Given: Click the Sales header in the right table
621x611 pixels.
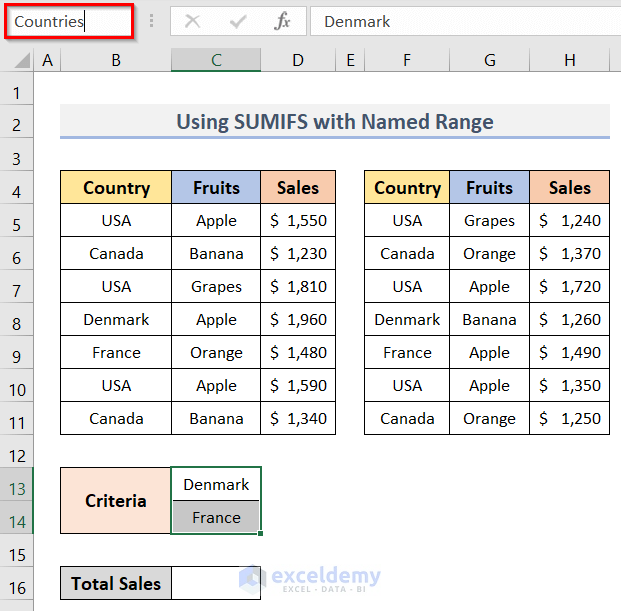Looking at the screenshot, I should click(x=569, y=188).
